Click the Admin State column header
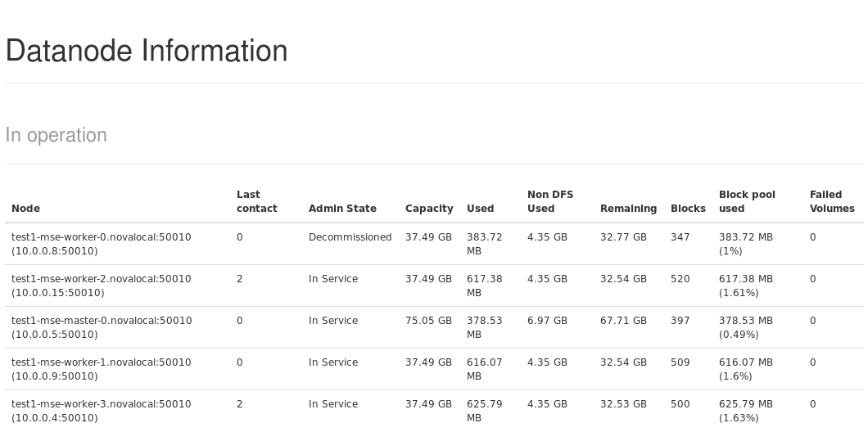Screen dimensions: 868x441 (x=342, y=209)
